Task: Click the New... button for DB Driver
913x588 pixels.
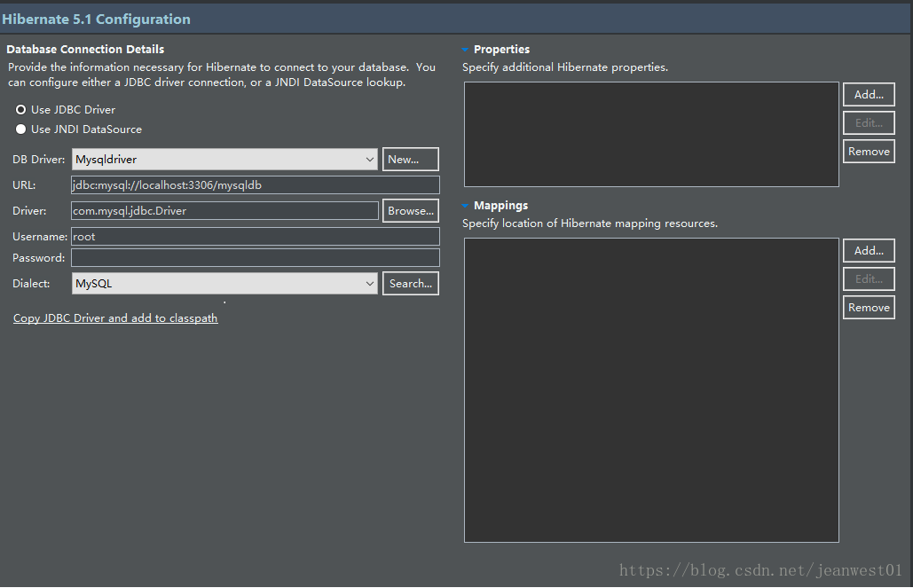Action: pos(411,160)
